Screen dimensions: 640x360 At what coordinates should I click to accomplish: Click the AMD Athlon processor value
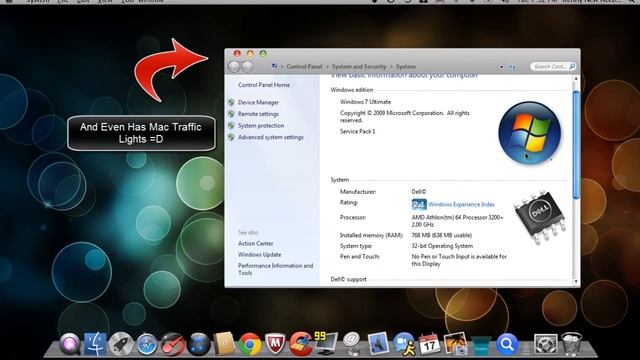(x=457, y=221)
